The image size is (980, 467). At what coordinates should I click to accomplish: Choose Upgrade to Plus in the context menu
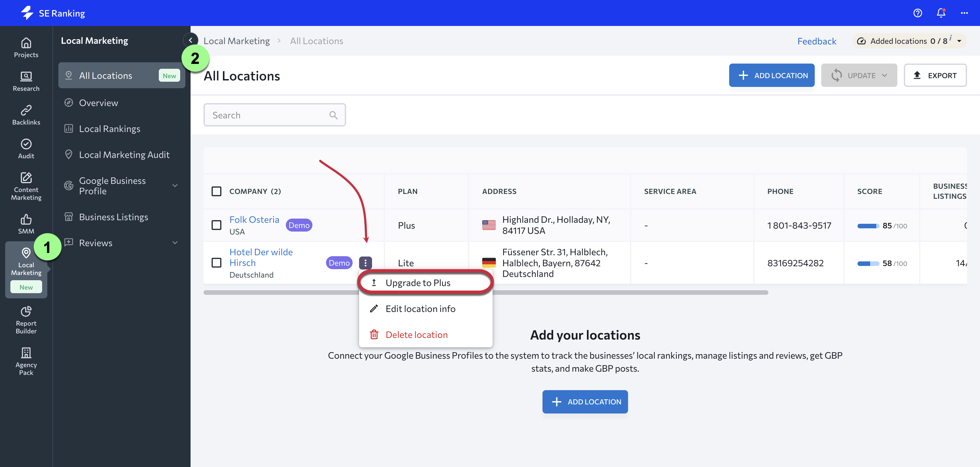tap(418, 283)
